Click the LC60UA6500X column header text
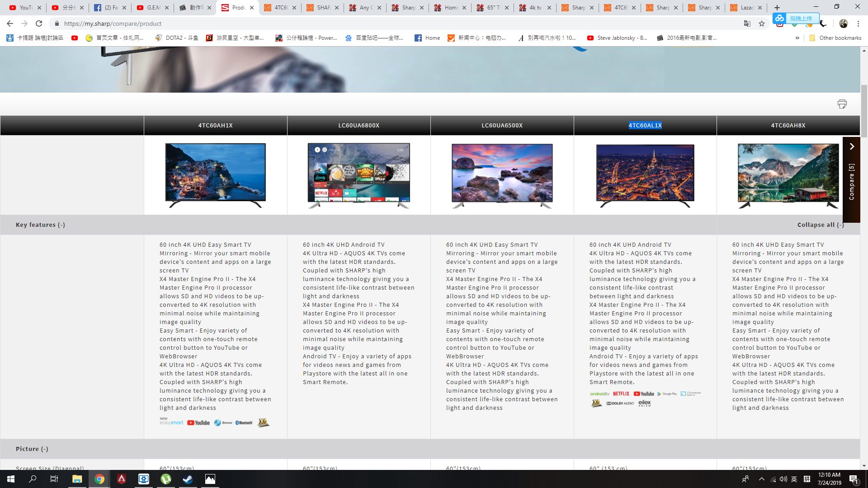This screenshot has height=488, width=868. point(502,126)
